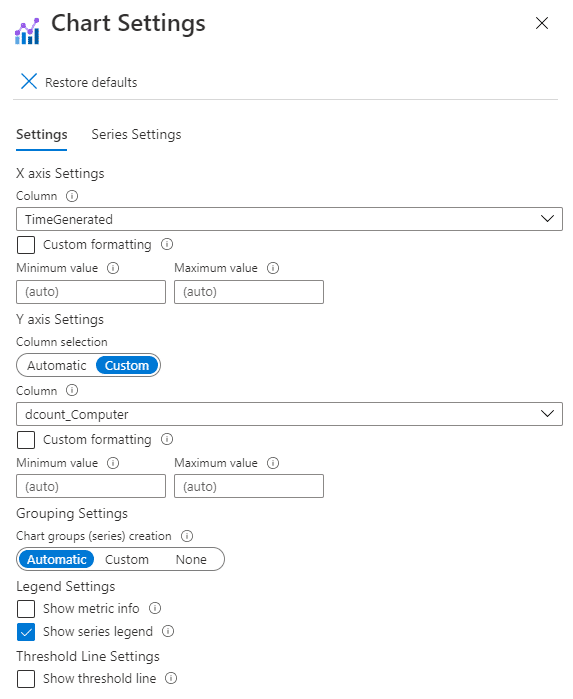Click the Restore defaults X icon
The height and width of the screenshot is (699, 573).
pyautogui.click(x=29, y=82)
